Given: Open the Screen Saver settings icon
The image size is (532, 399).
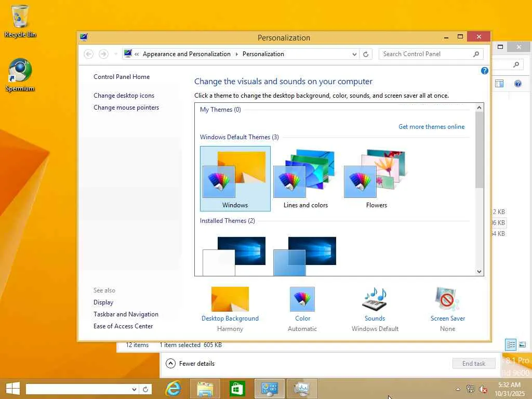Looking at the screenshot, I should tap(447, 299).
